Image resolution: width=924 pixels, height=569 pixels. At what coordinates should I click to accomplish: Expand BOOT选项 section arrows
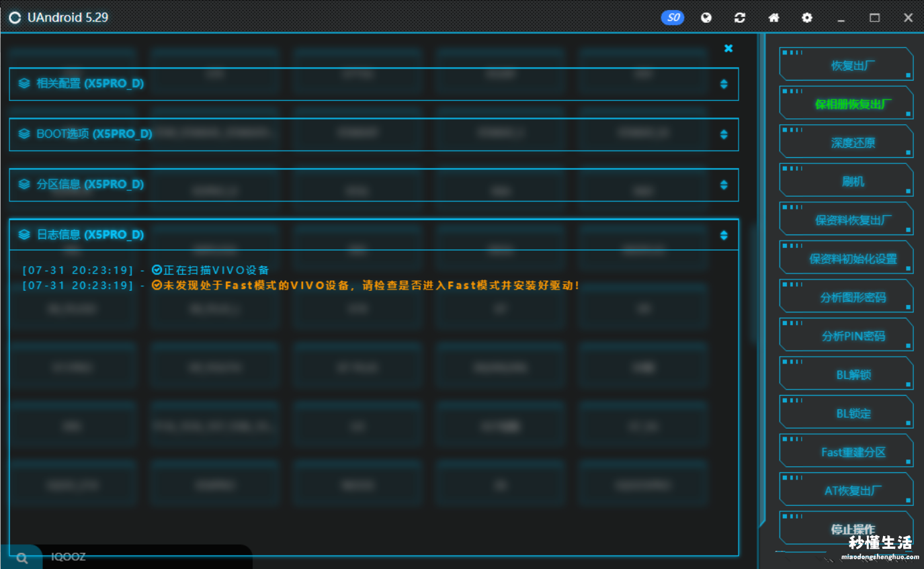tap(724, 134)
